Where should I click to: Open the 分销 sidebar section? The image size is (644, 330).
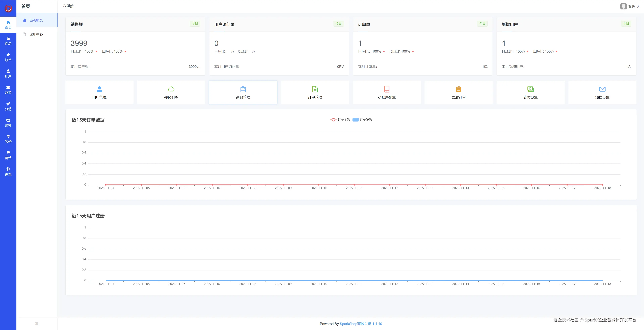(8, 106)
